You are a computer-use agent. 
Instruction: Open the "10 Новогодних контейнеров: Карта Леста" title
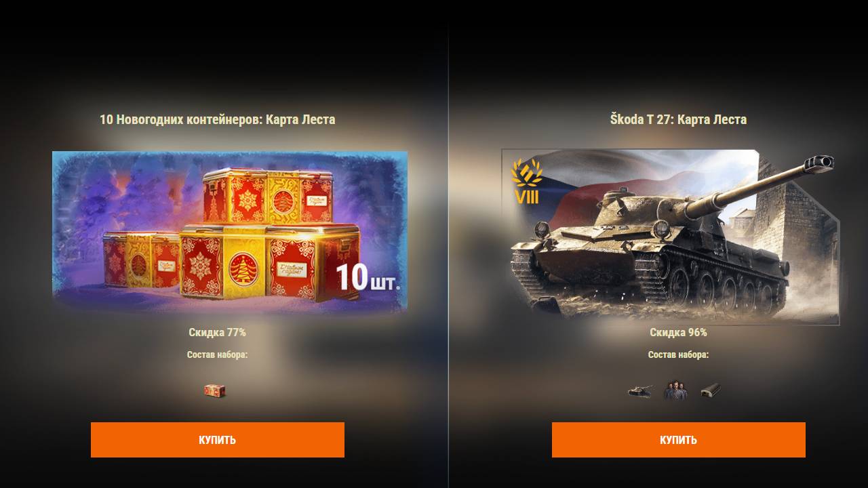pyautogui.click(x=218, y=119)
